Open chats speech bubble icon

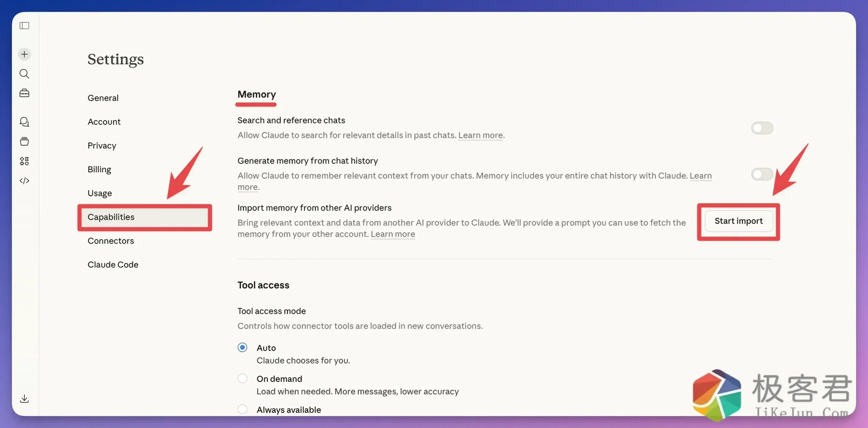[24, 122]
